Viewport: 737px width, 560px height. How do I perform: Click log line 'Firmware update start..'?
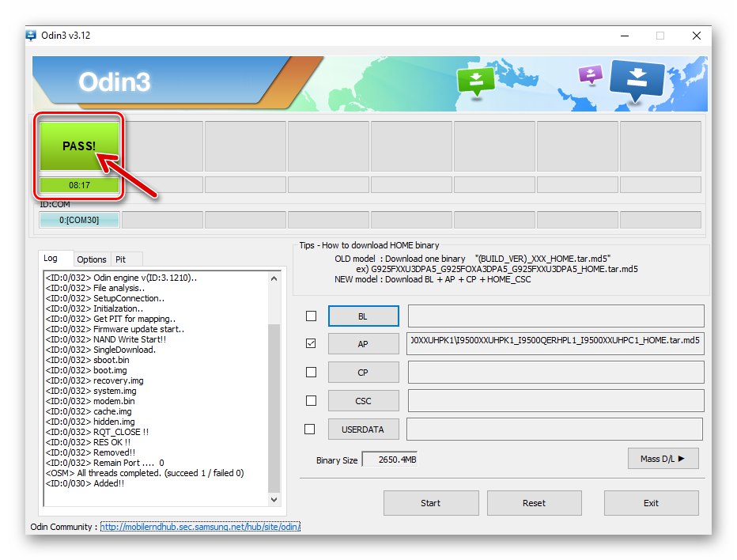(115, 329)
